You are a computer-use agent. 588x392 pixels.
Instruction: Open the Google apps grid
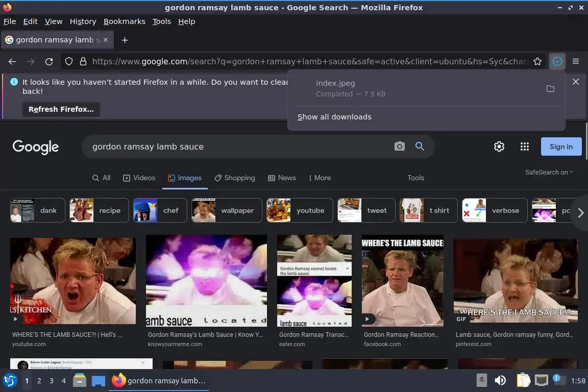pos(525,146)
